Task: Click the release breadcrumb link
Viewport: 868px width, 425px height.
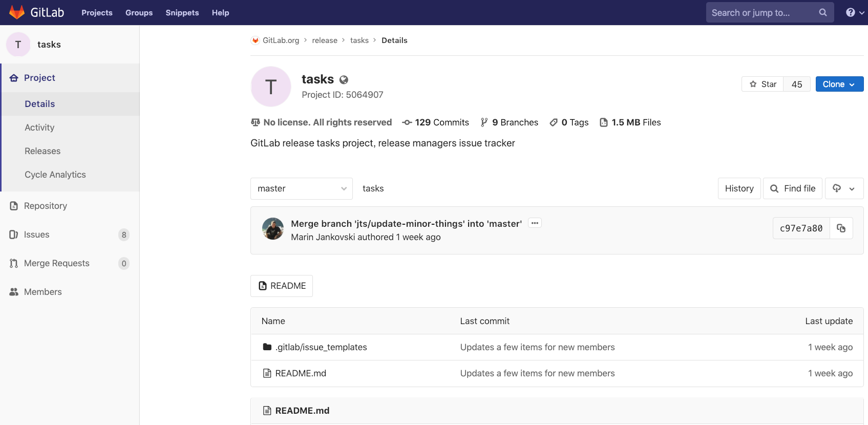Action: coord(325,40)
